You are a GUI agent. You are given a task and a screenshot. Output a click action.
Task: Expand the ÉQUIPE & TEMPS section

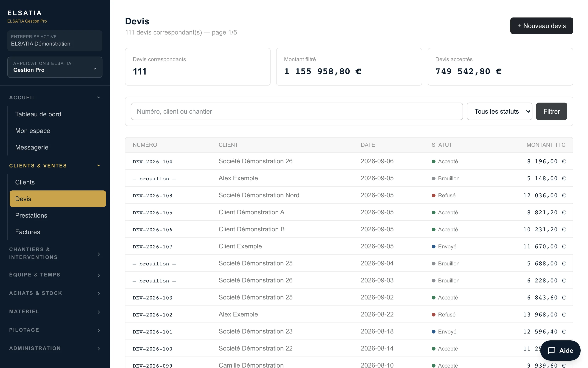click(x=55, y=275)
